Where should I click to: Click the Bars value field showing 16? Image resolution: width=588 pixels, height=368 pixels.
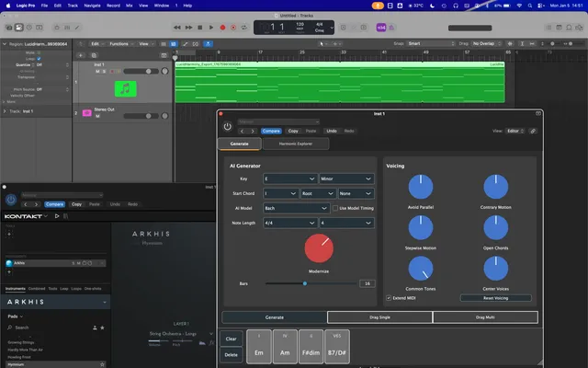[x=367, y=283]
